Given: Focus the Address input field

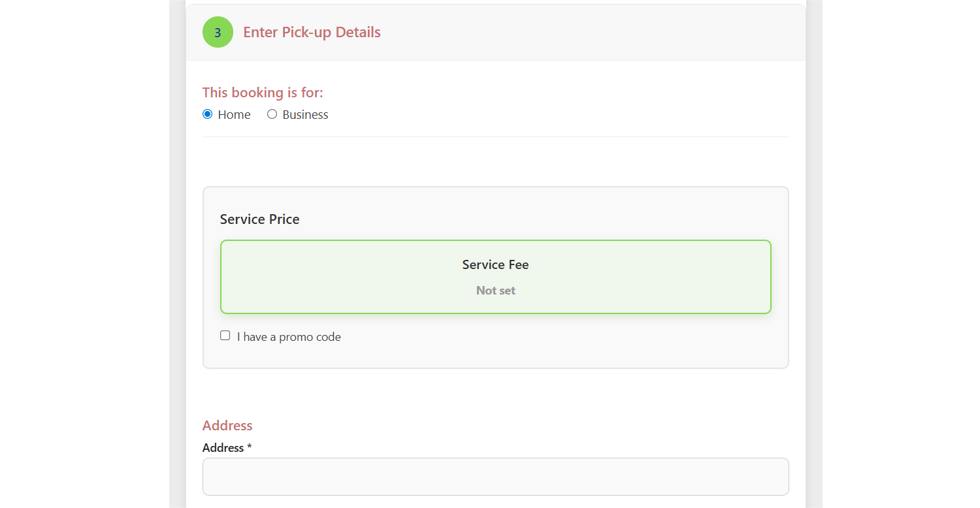Looking at the screenshot, I should click(x=495, y=477).
